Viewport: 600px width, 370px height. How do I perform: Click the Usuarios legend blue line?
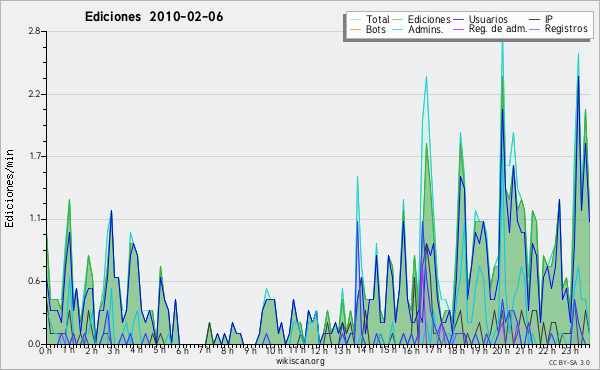click(x=458, y=20)
